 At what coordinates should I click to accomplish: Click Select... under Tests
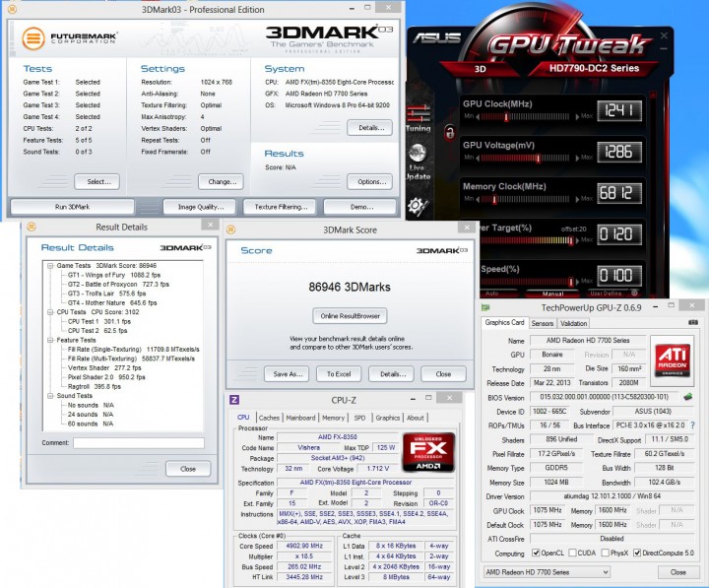(x=97, y=181)
